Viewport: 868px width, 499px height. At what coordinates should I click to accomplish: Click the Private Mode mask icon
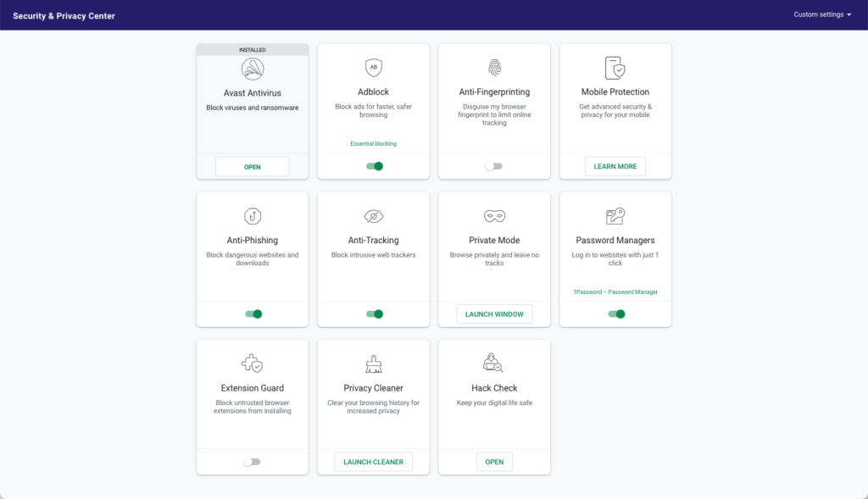click(x=494, y=216)
